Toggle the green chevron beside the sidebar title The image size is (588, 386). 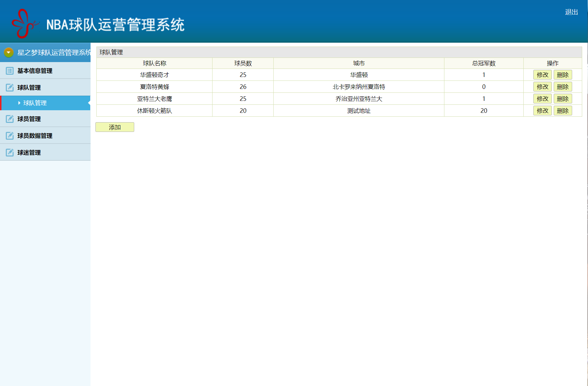(8, 52)
